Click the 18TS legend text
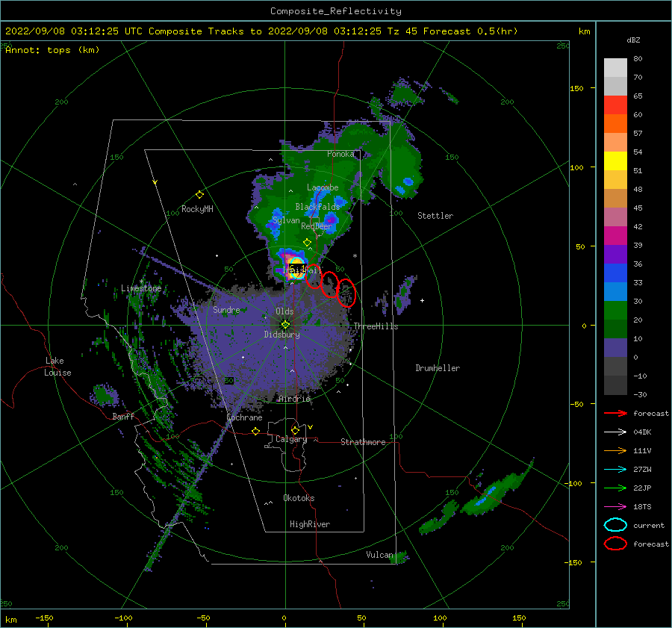The image size is (672, 628). (x=642, y=507)
